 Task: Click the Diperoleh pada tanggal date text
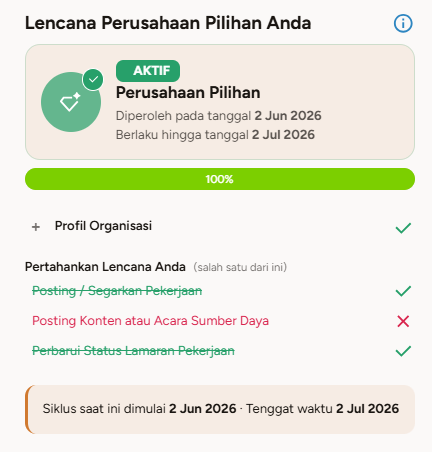[x=219, y=116]
